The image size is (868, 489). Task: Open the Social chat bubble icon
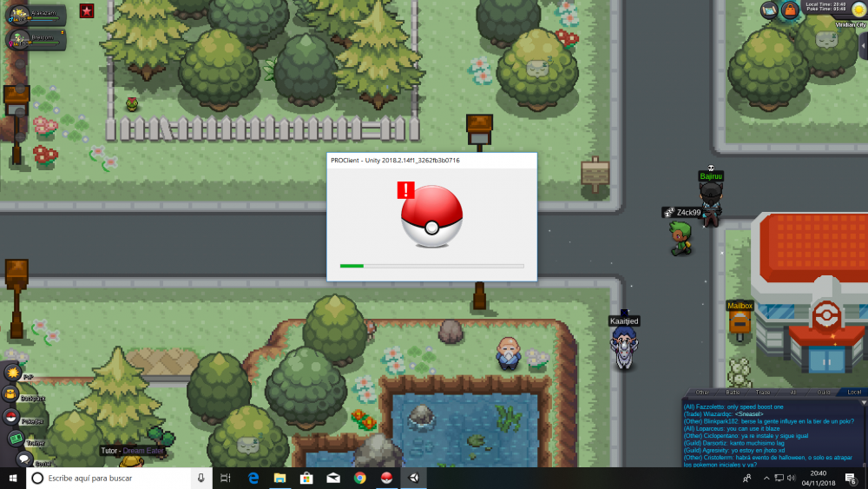(24, 459)
